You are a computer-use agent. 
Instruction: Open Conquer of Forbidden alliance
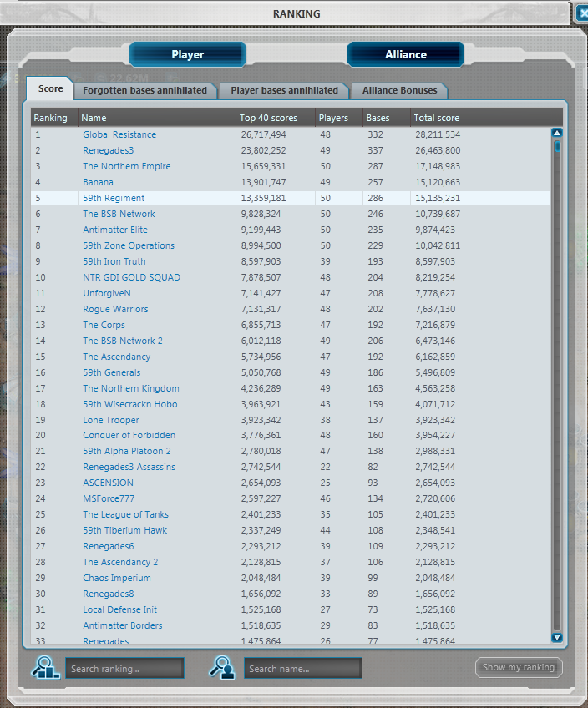click(x=129, y=435)
